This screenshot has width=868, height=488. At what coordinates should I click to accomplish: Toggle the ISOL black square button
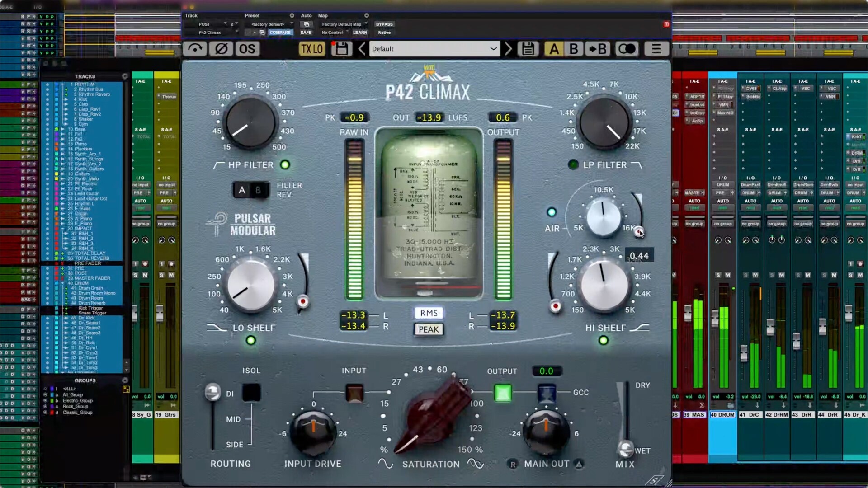(251, 393)
